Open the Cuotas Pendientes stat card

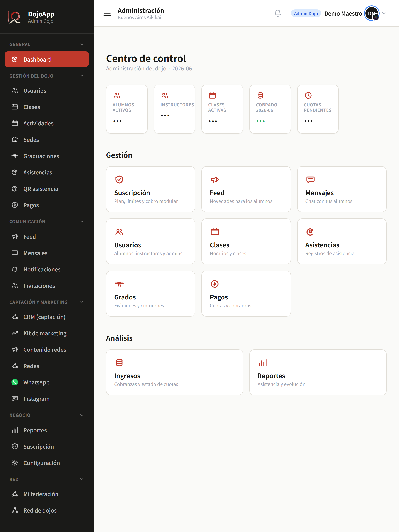[x=318, y=109]
